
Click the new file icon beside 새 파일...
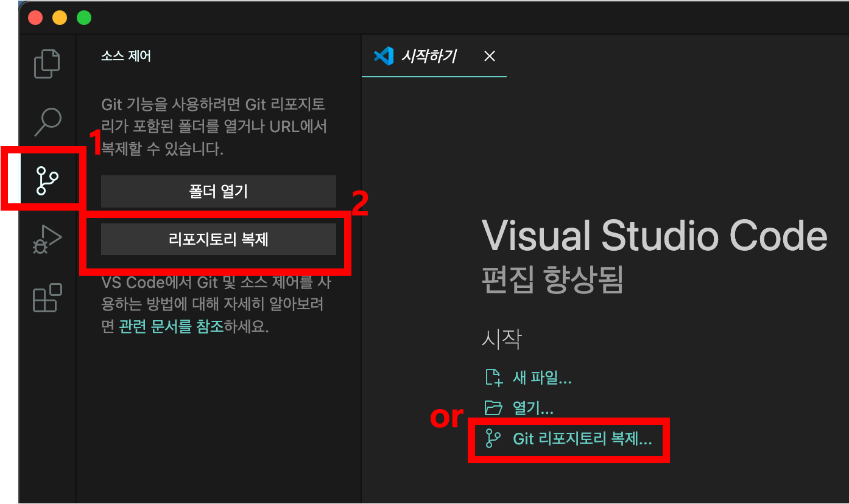pyautogui.click(x=493, y=377)
